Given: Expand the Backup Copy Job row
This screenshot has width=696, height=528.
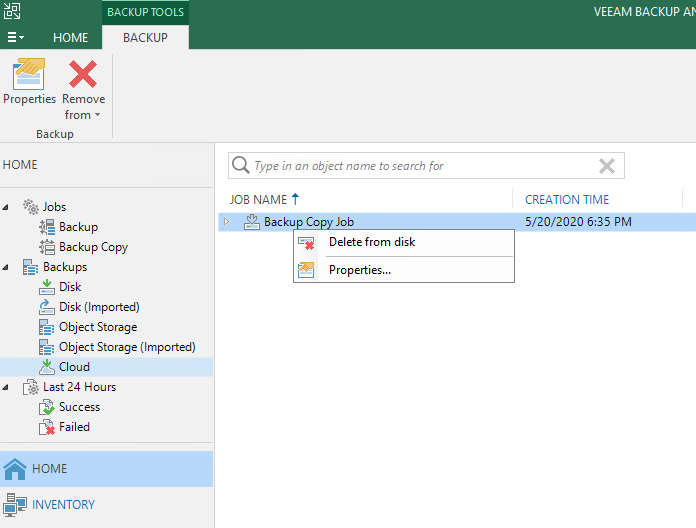Looking at the screenshot, I should [227, 222].
